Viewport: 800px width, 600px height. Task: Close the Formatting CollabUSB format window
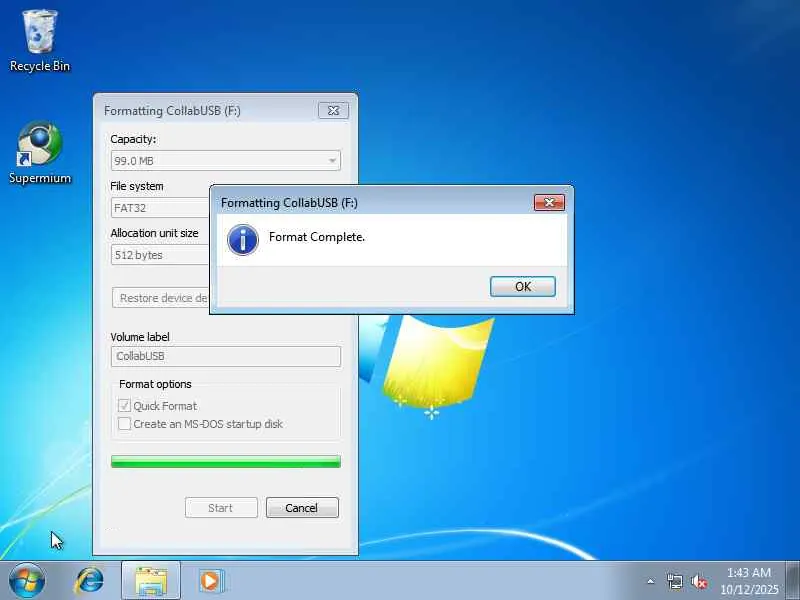point(333,111)
